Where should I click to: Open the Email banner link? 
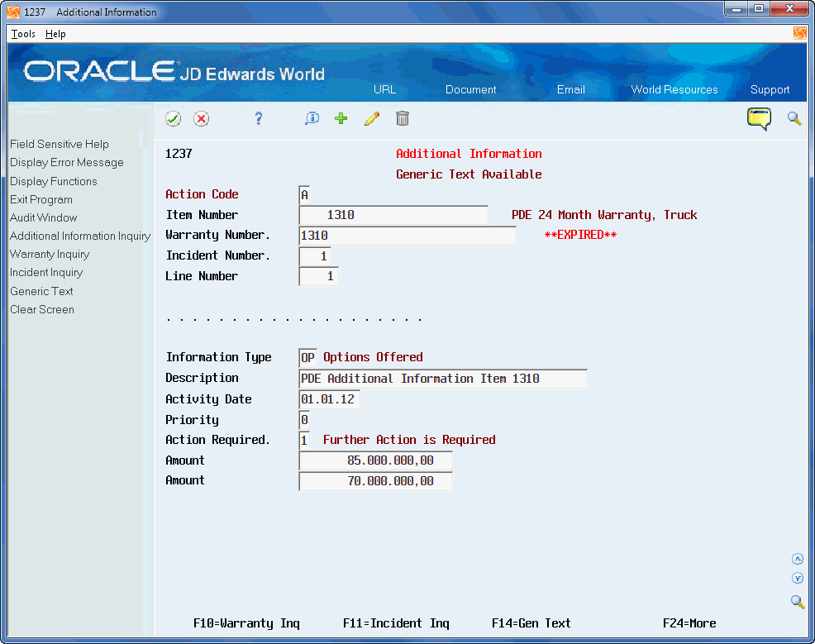pos(570,89)
